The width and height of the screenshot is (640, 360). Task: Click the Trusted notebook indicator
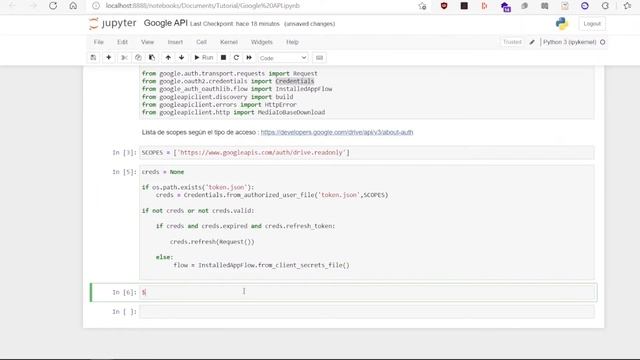(x=512, y=42)
